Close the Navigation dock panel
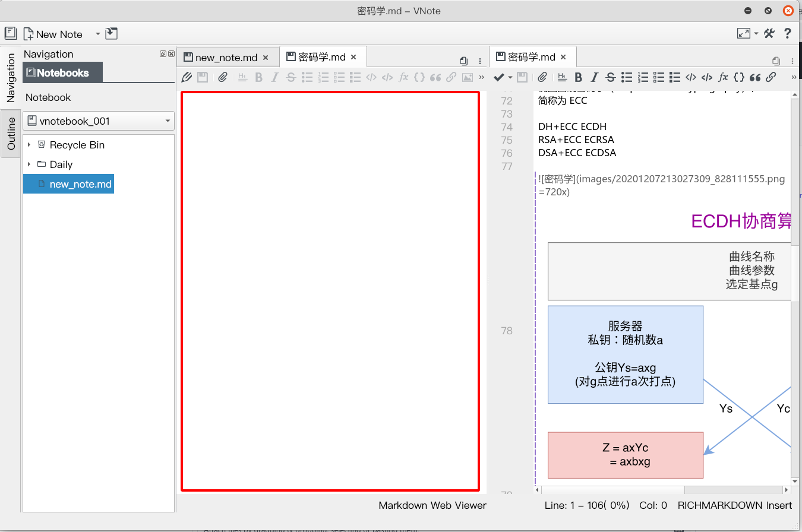 pyautogui.click(x=171, y=54)
